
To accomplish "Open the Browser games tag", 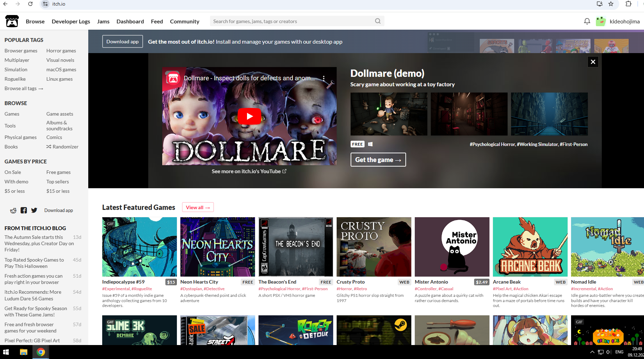I will (21, 51).
